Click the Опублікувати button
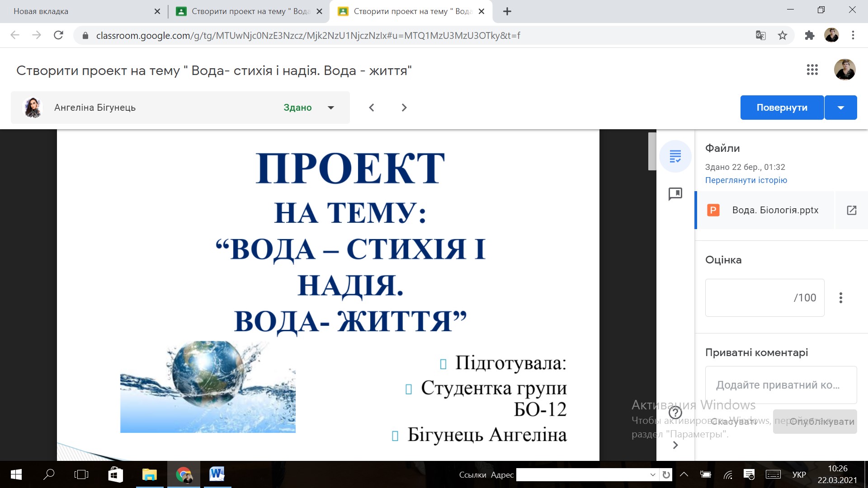Screen dimensions: 868x488 815,422
